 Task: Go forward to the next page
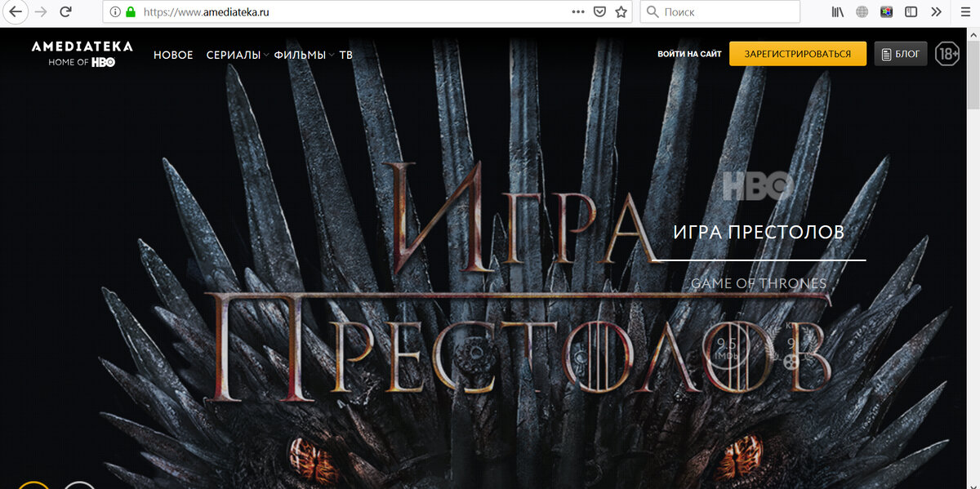pyautogui.click(x=41, y=12)
